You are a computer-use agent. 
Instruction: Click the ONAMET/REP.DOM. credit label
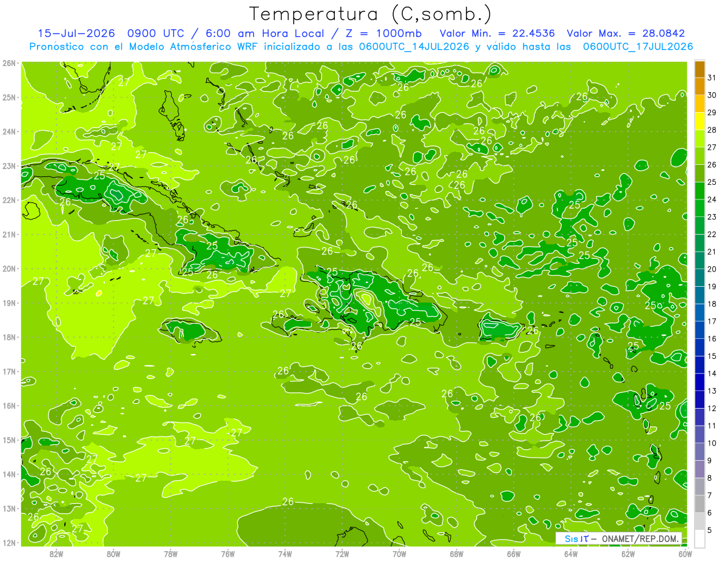click(639, 538)
